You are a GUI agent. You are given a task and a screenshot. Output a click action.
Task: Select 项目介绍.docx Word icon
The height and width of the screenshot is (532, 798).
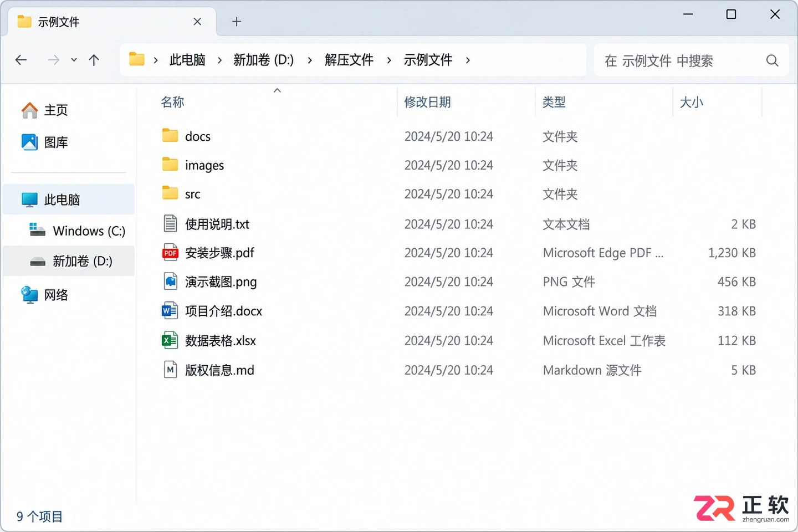(170, 311)
